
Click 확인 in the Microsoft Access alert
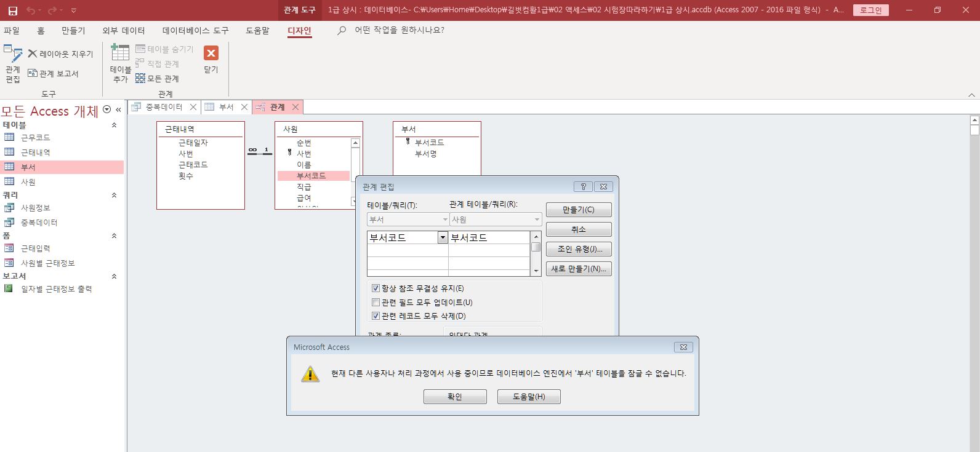pyautogui.click(x=454, y=397)
